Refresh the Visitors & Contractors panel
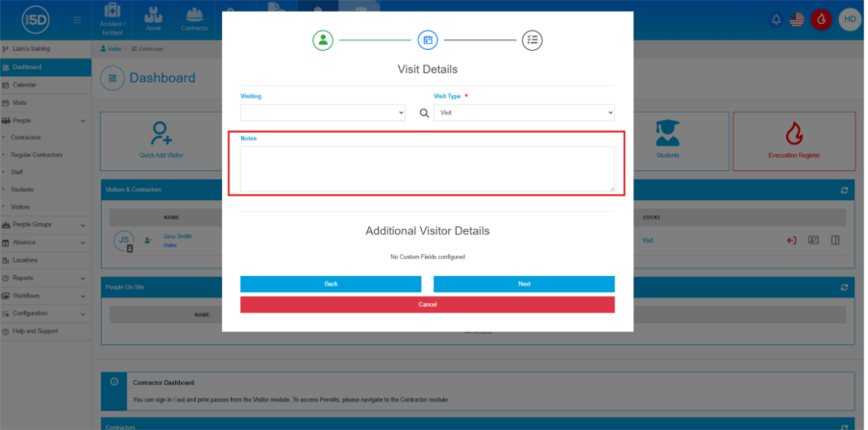868x430 pixels. [844, 190]
